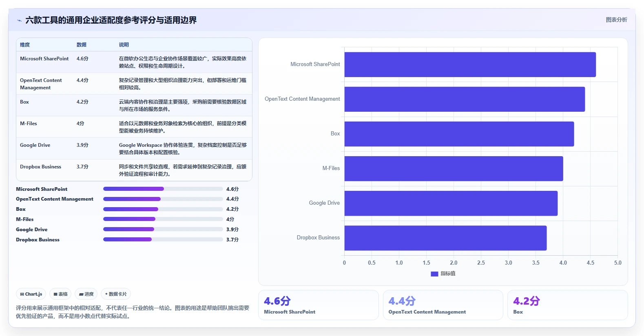Open the 4.4分 OpenText Content Management card
Screen dimensions: 644x336
click(x=443, y=305)
